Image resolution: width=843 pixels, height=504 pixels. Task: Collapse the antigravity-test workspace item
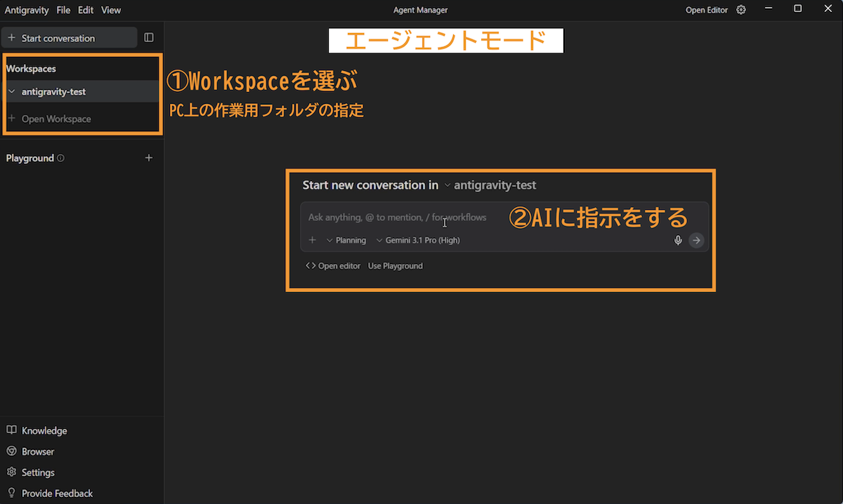tap(12, 92)
